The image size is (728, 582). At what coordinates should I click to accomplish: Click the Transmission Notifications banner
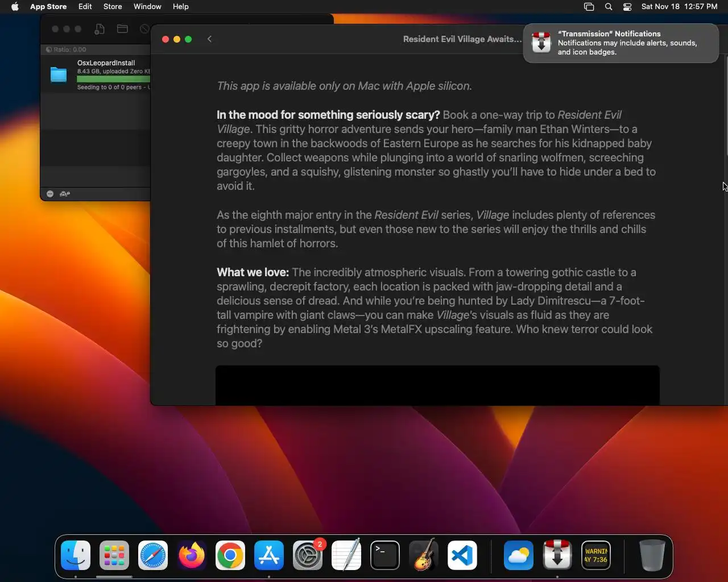(621, 43)
